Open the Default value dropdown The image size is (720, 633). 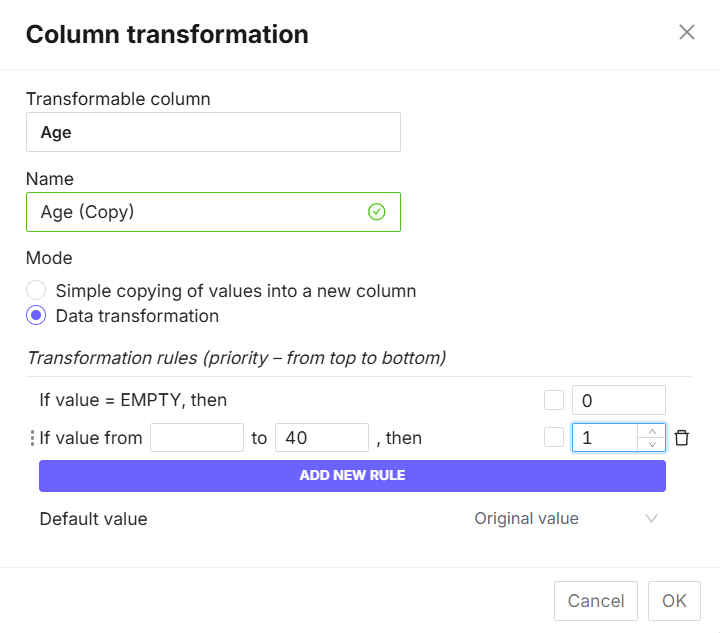(x=565, y=519)
